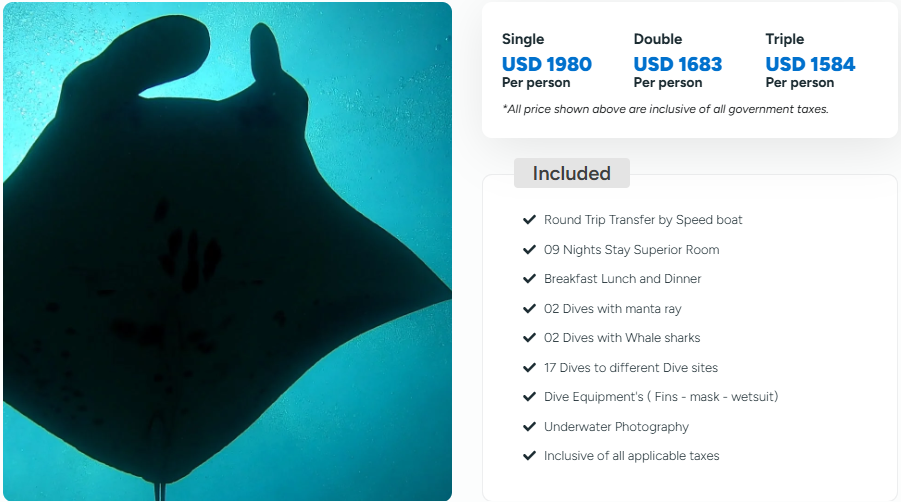Click the government taxes disclaimer note
The image size is (901, 502).
665,109
